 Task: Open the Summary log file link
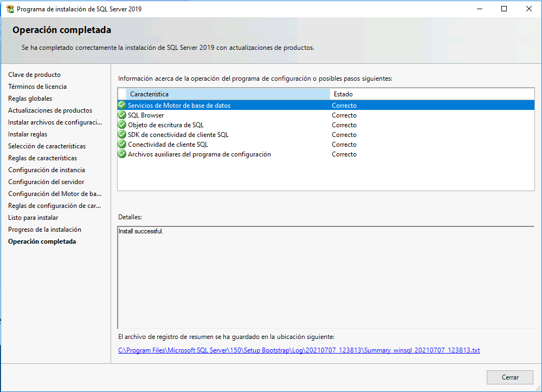tap(299, 350)
